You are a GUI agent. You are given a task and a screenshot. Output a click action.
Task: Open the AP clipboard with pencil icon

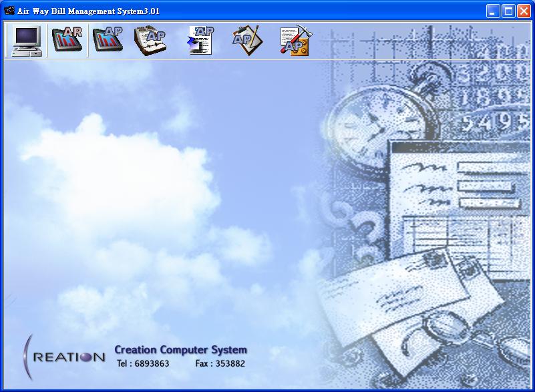pyautogui.click(x=248, y=40)
